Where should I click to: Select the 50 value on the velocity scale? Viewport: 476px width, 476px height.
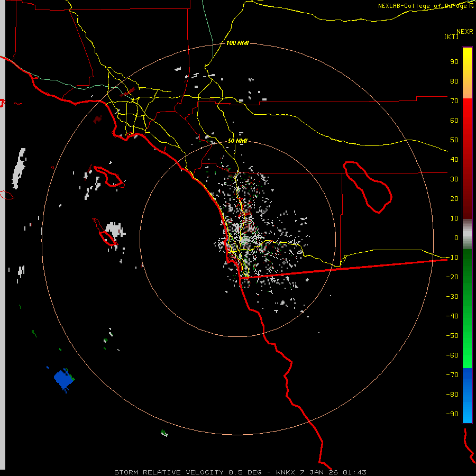pyautogui.click(x=454, y=140)
